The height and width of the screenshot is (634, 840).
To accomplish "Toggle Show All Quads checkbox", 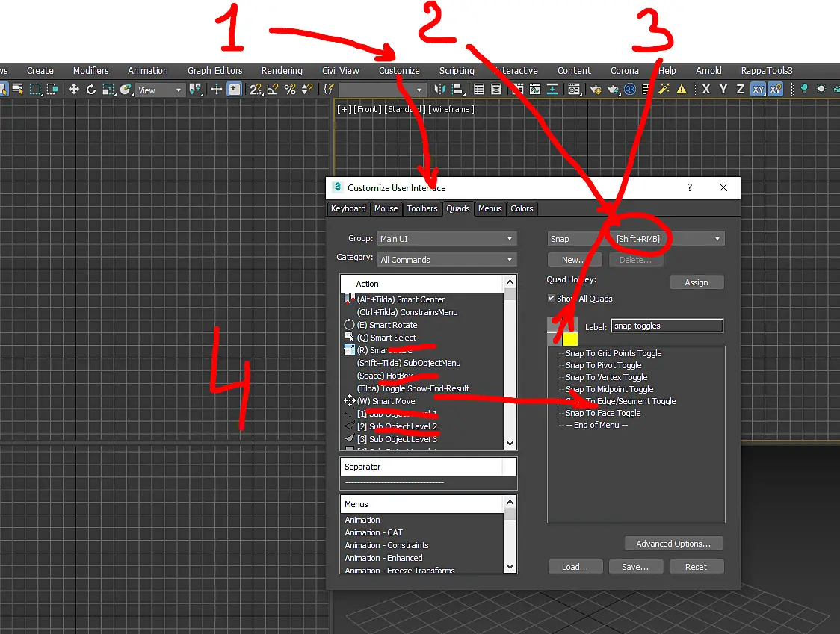I will (x=552, y=298).
